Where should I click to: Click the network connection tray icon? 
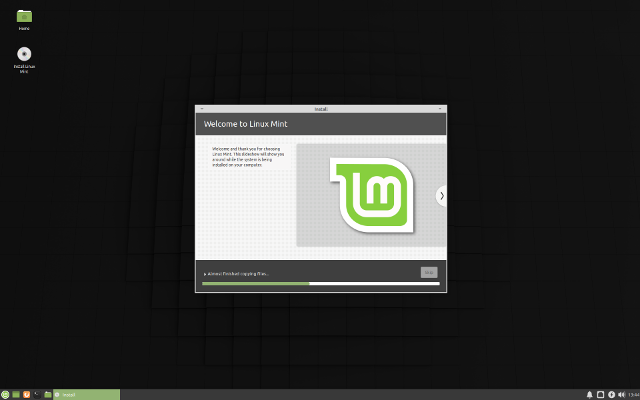[600, 395]
